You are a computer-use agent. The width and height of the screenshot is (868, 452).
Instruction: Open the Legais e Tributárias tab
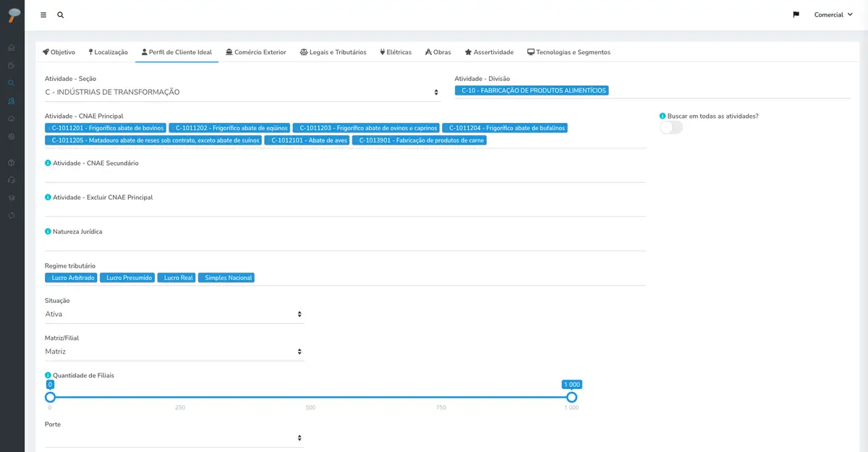click(x=333, y=52)
